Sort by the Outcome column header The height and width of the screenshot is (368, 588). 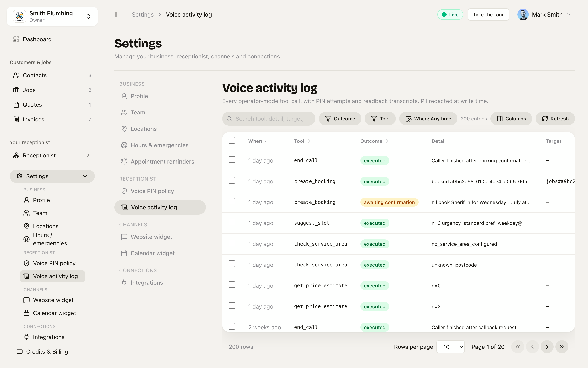tap(374, 141)
